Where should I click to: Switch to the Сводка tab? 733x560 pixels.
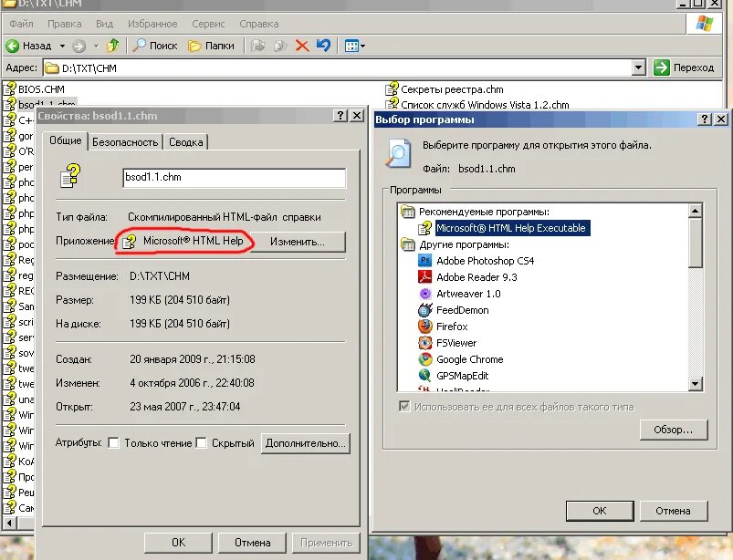185,142
